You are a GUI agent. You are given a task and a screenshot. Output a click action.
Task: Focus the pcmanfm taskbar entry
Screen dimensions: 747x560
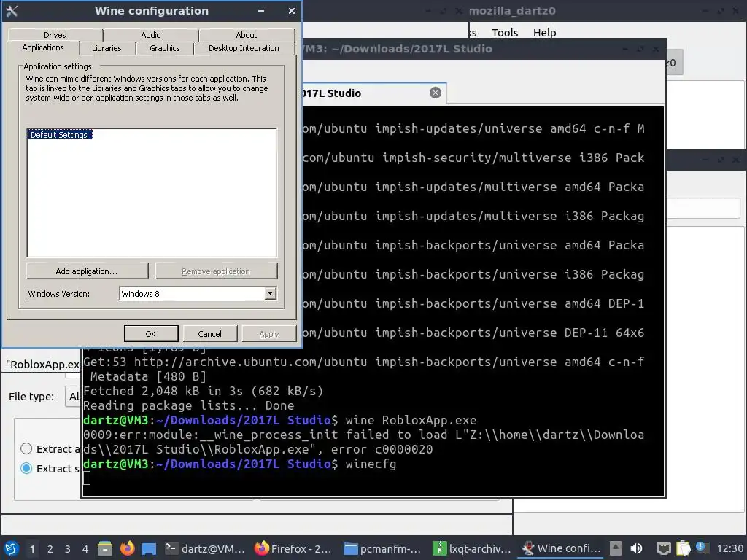click(x=382, y=548)
